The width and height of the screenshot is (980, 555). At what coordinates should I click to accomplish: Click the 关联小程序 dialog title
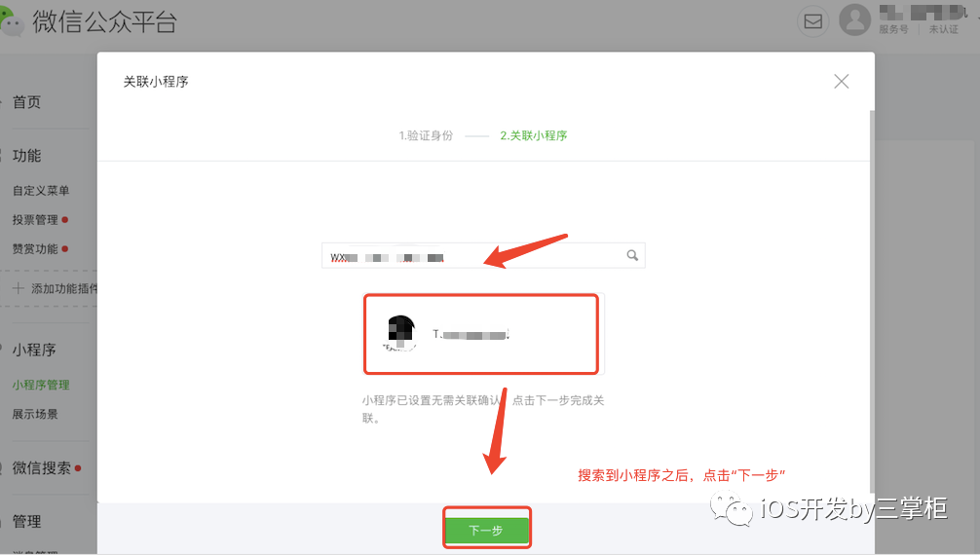point(156,82)
